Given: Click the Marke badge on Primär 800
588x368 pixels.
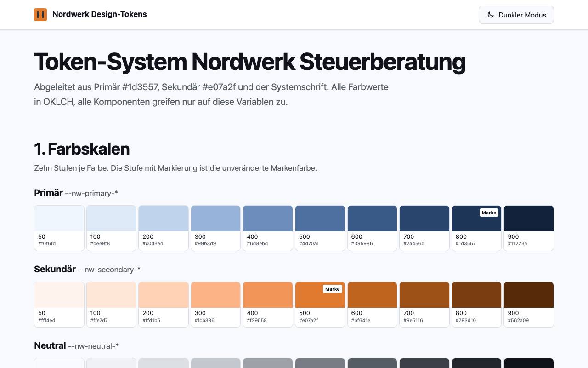Looking at the screenshot, I should click(x=489, y=213).
